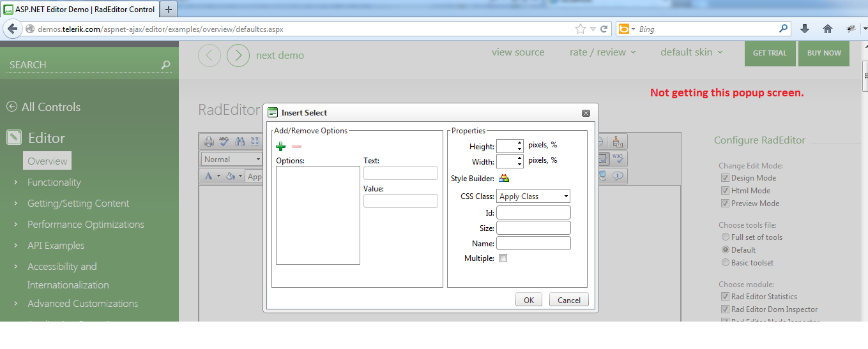The width and height of the screenshot is (868, 349).
Task: Open the Normal paragraph style dropdown
Action: coord(232,159)
